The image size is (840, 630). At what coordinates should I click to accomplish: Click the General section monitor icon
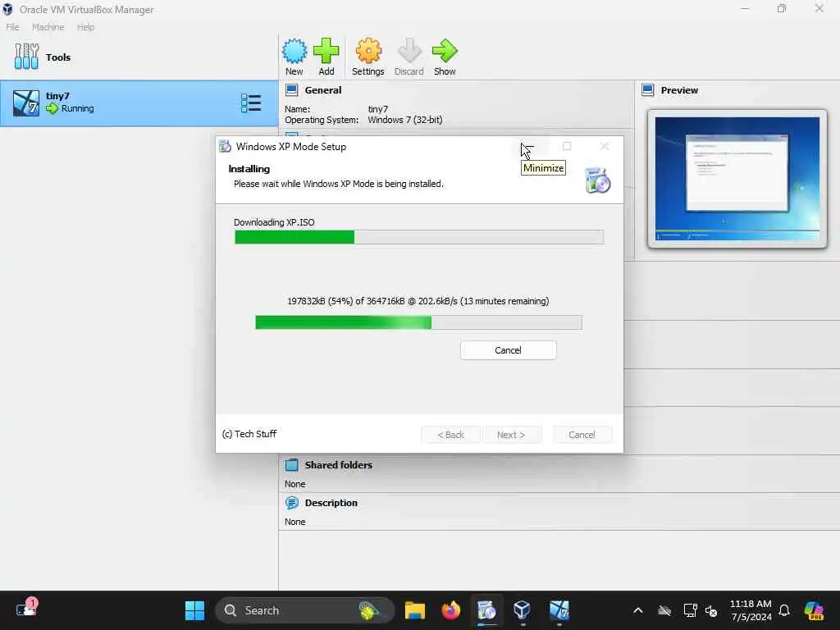coord(291,90)
